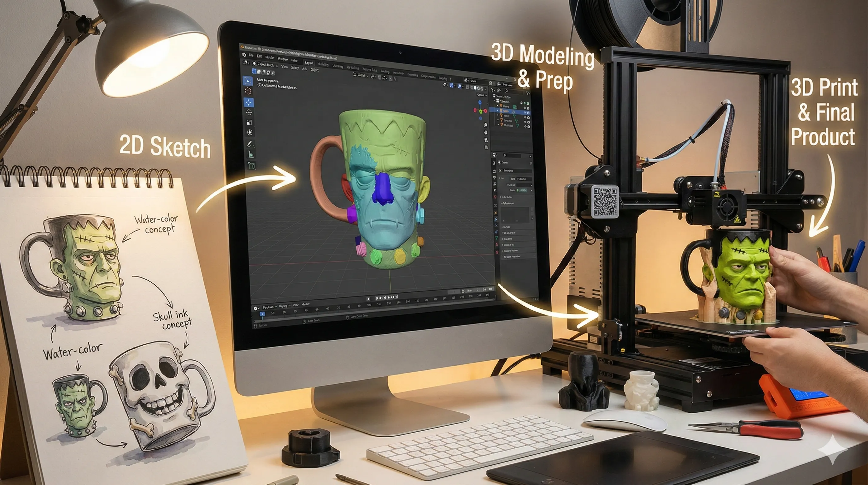Screen dimensions: 868x485
Task: Choose the Scale tool in left toolbar
Action: click(x=249, y=123)
